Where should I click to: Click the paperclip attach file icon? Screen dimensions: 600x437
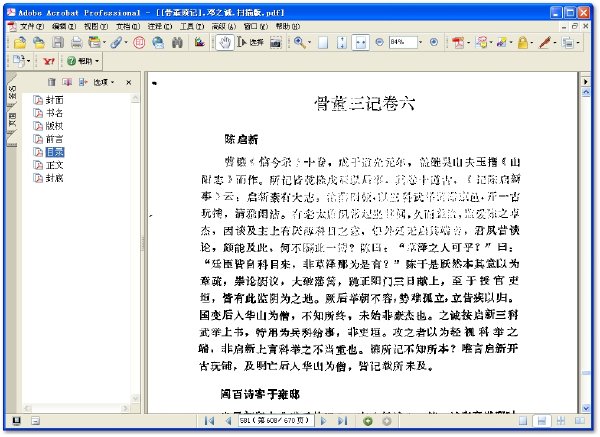116,42
